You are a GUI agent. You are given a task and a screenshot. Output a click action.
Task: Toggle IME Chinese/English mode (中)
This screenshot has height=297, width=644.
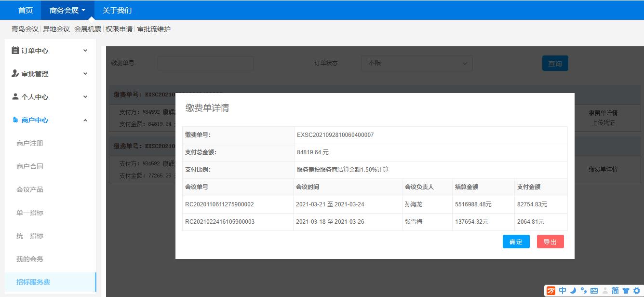coord(563,291)
